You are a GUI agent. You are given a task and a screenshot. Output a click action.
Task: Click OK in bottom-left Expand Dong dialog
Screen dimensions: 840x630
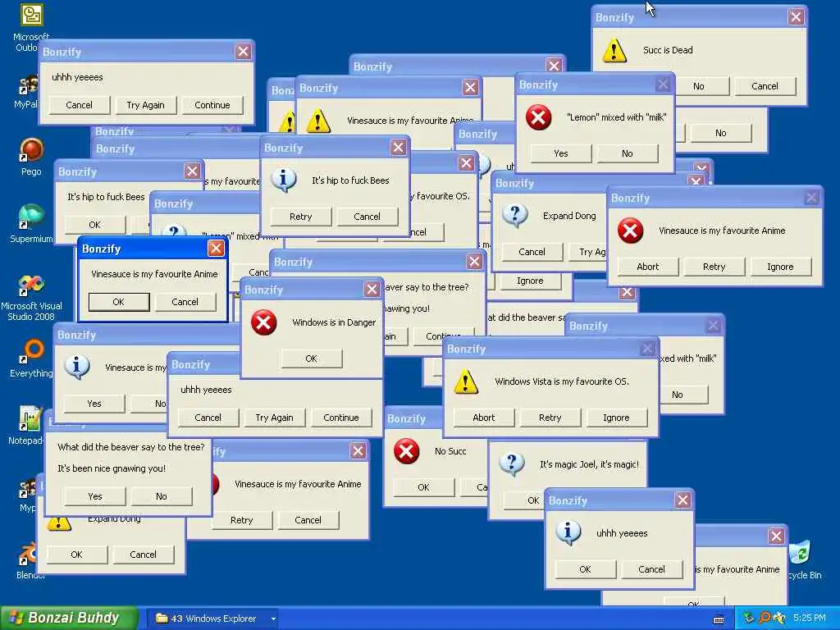pos(76,555)
